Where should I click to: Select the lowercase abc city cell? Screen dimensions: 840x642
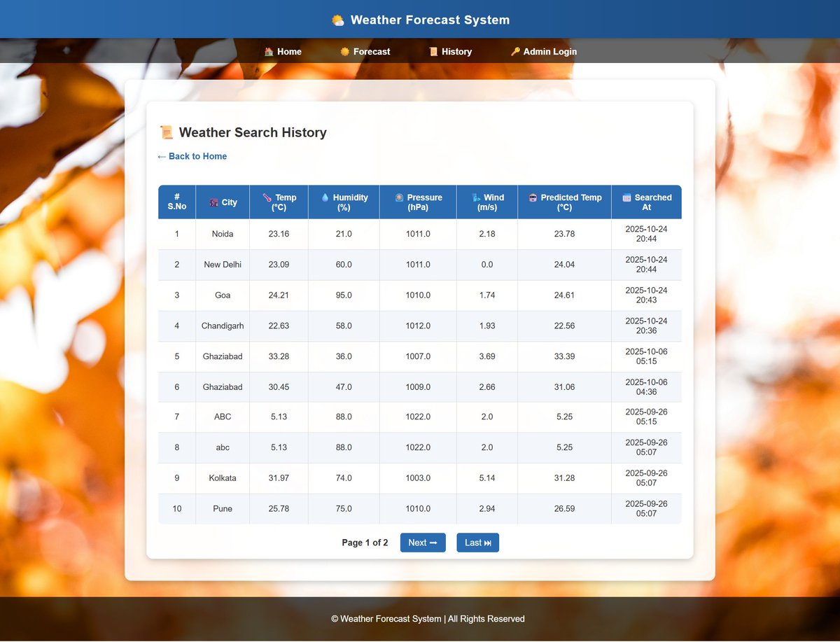[223, 447]
